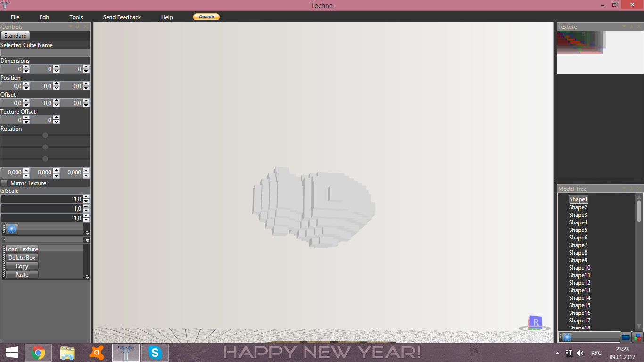The image size is (644, 362).
Task: Switch the РУС input language
Action: pos(596,353)
